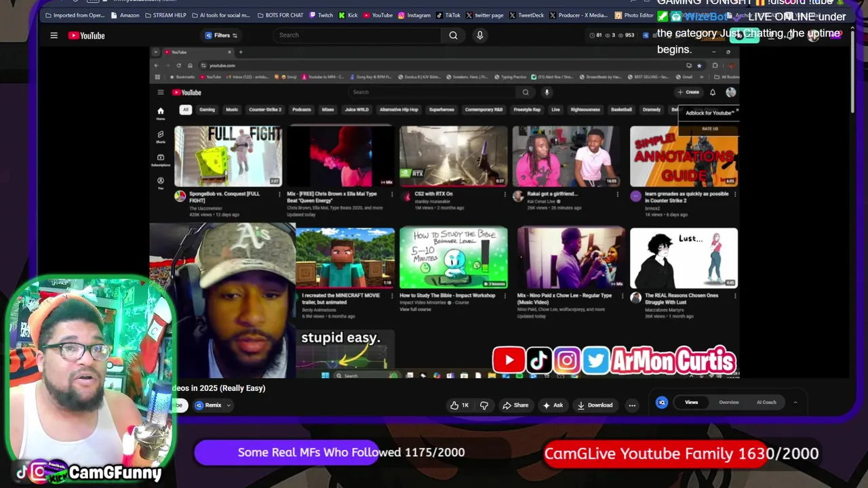
Task: Expand the Imported from Oper... bookmark folder
Action: point(74,15)
